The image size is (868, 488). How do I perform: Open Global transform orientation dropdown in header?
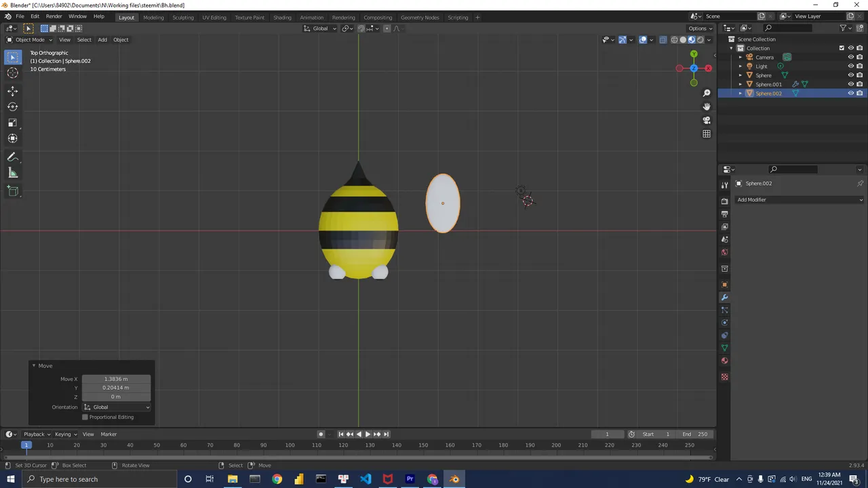(x=319, y=28)
